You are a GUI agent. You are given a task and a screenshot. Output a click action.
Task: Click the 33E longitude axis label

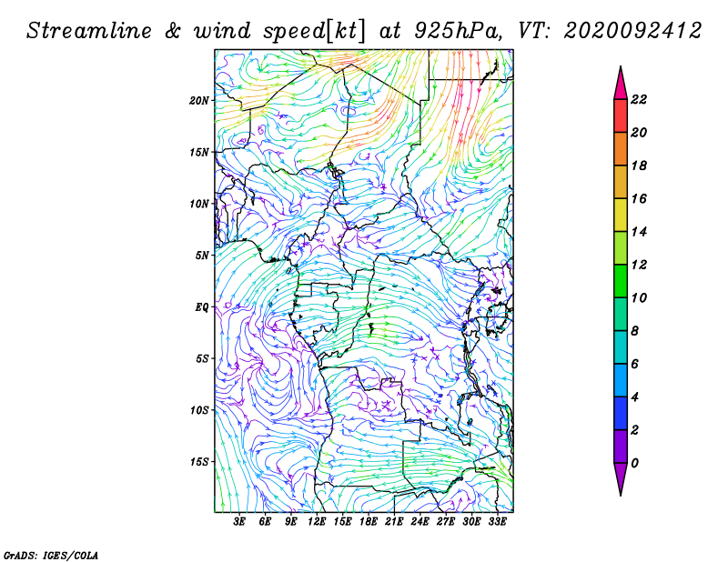497,522
